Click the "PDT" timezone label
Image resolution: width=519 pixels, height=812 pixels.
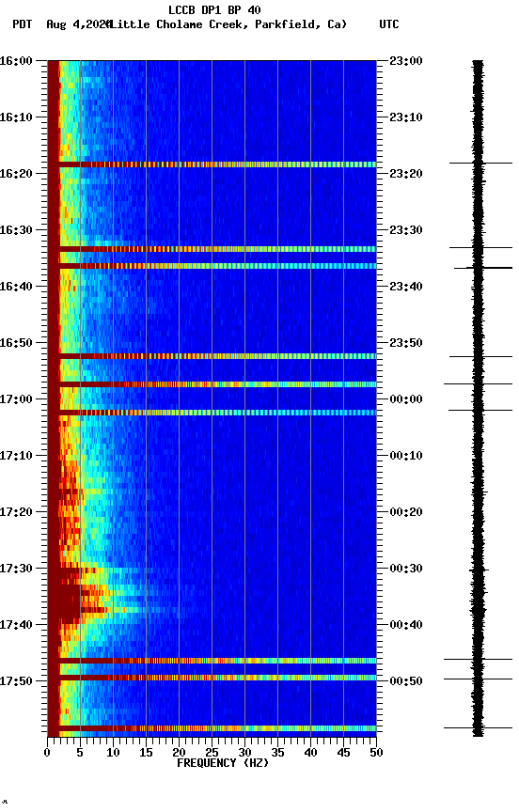point(23,24)
